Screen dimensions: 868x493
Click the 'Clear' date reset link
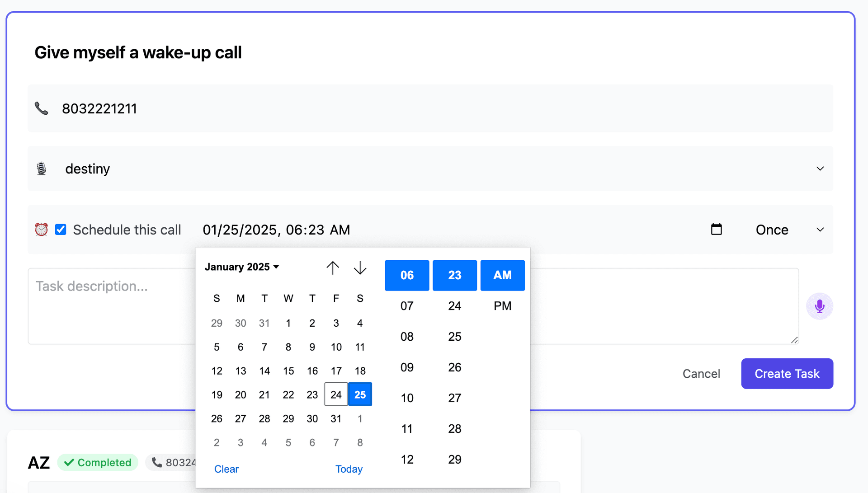pyautogui.click(x=226, y=468)
